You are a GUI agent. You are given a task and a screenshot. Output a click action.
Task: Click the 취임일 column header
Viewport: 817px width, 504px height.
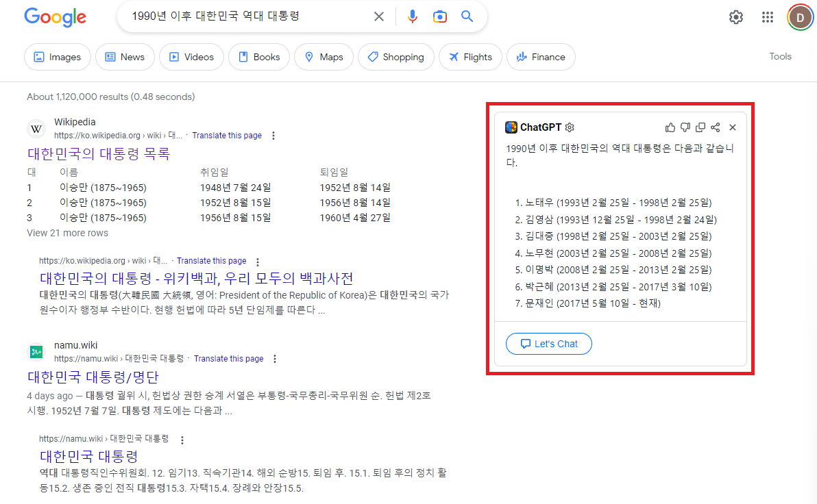214,172
